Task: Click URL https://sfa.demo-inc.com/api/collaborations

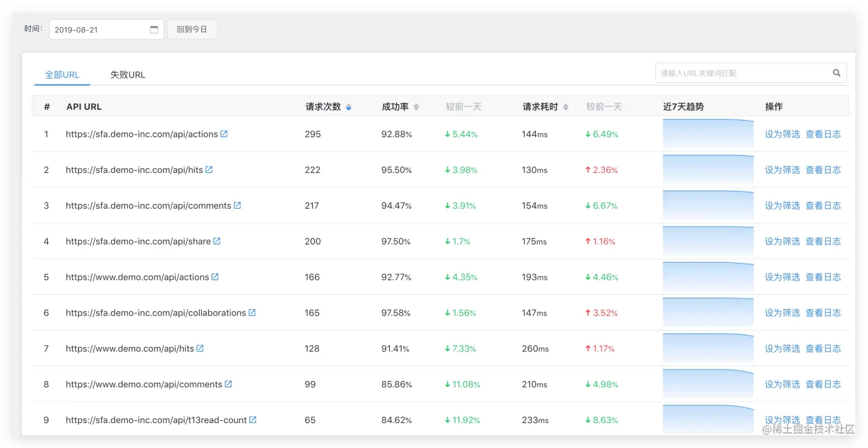Action: (156, 313)
